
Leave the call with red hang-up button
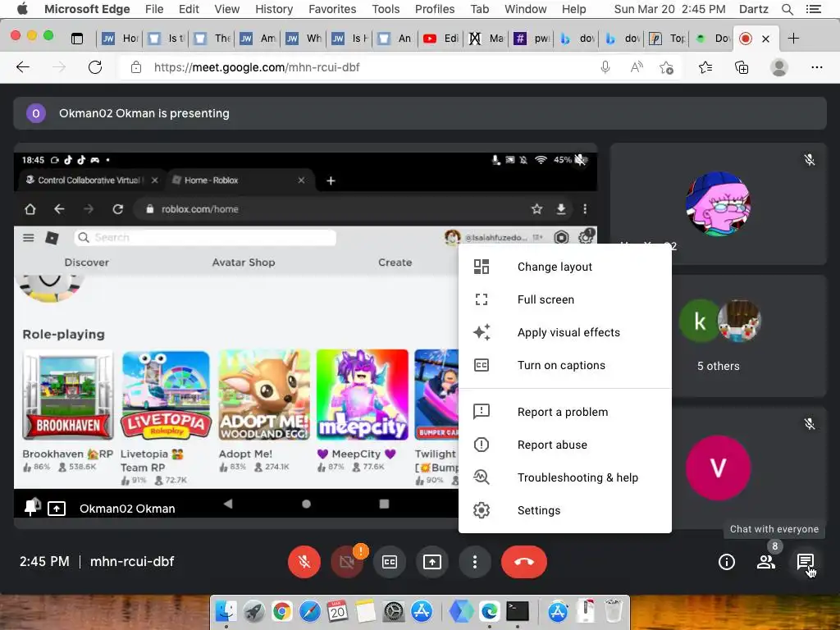tap(524, 561)
